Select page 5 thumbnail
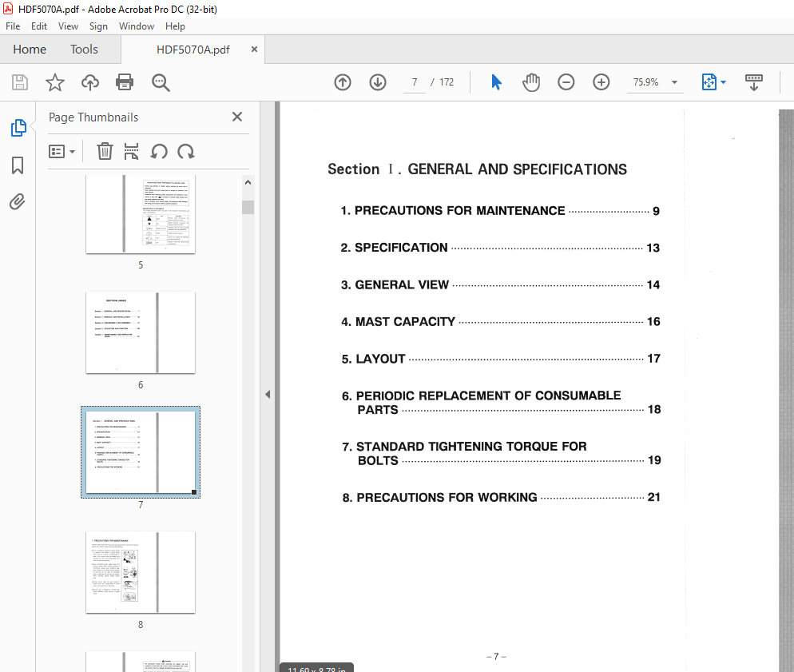 pyautogui.click(x=141, y=214)
